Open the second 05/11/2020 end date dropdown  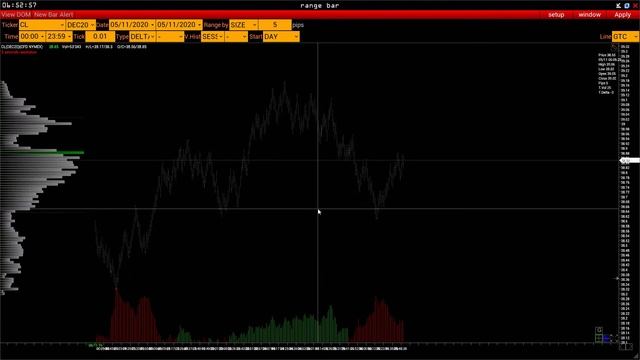(x=179, y=25)
